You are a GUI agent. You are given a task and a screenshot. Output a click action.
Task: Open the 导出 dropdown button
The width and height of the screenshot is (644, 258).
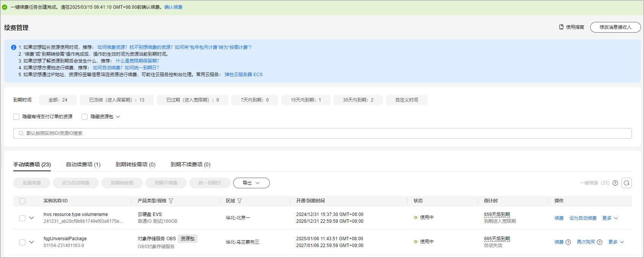pyautogui.click(x=251, y=183)
